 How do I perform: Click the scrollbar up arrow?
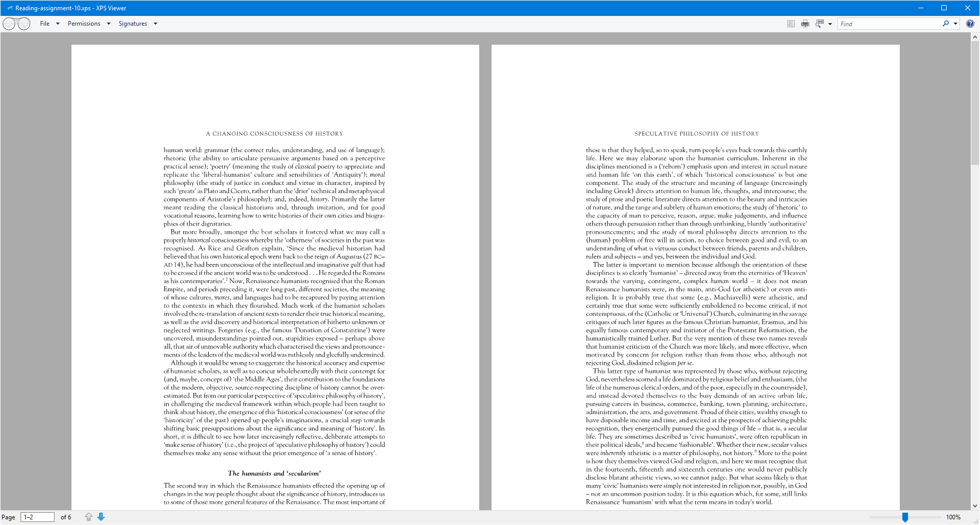click(x=975, y=37)
